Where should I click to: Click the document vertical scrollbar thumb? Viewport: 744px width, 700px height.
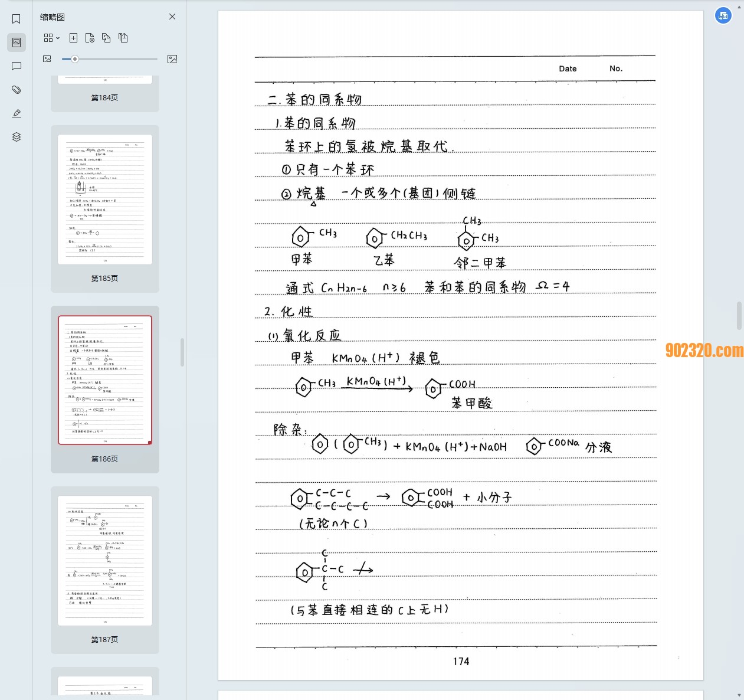tap(739, 316)
